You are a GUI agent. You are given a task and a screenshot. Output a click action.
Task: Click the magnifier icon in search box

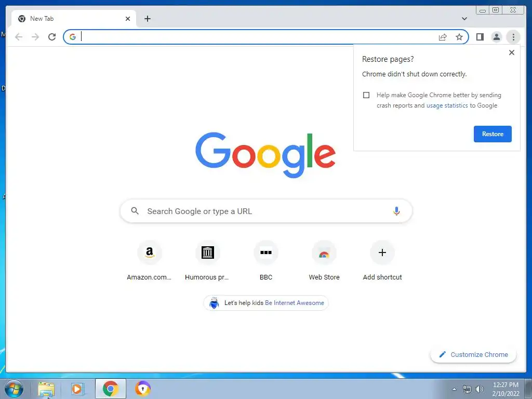(x=135, y=211)
